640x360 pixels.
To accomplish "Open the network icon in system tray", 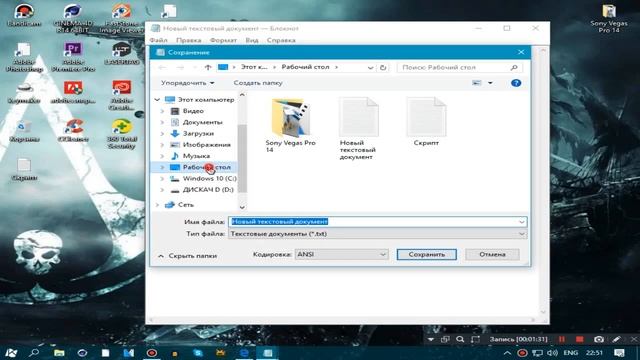I will click(538, 353).
